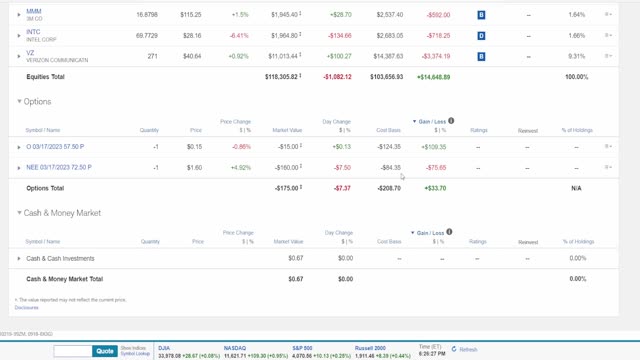This screenshot has width=640, height=360.
Task: Sort Options by Cost Basis column header
Action: [388, 130]
